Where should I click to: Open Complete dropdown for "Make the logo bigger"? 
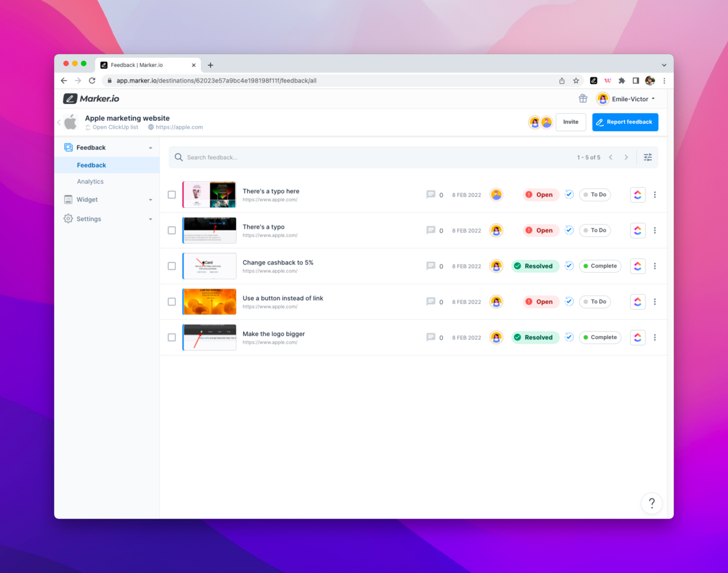point(600,337)
